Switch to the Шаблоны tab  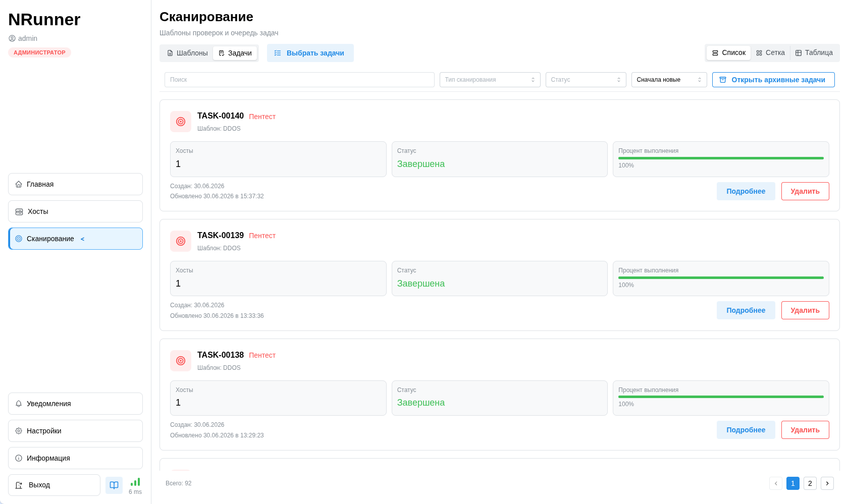pyautogui.click(x=187, y=53)
